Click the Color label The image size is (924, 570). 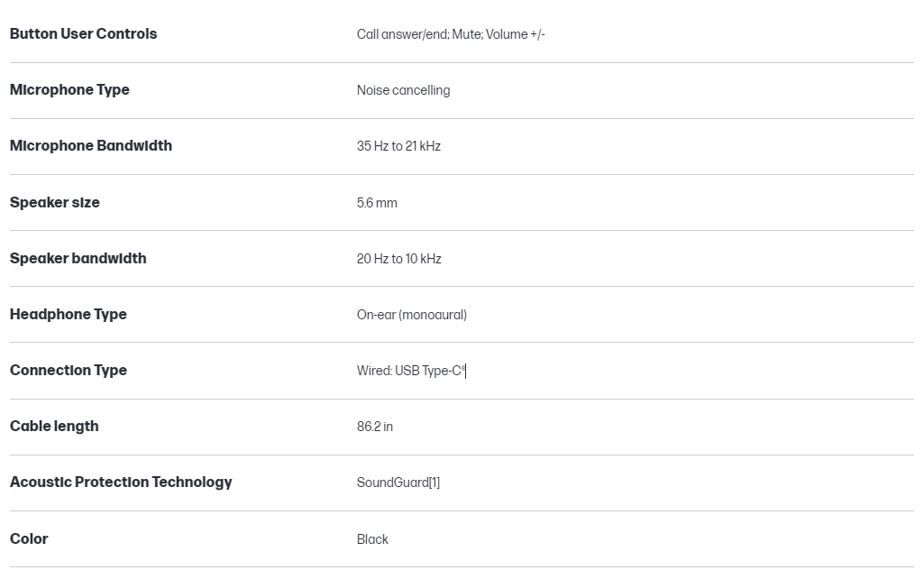pos(29,539)
